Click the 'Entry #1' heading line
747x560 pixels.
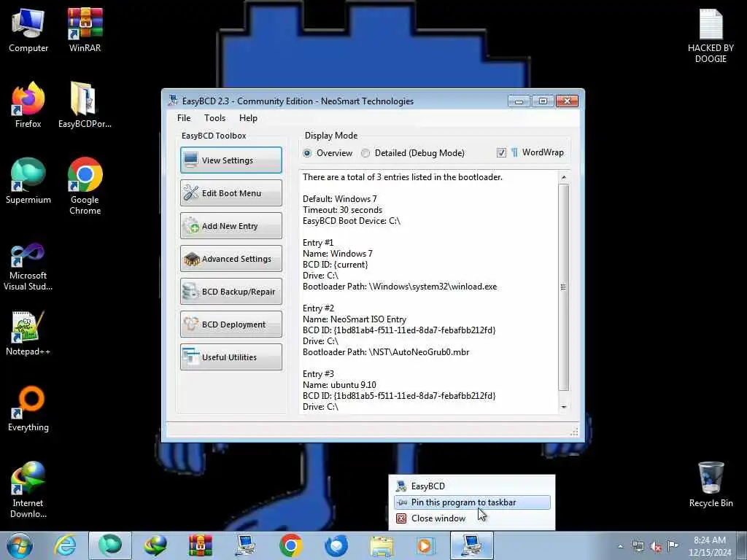(318, 243)
